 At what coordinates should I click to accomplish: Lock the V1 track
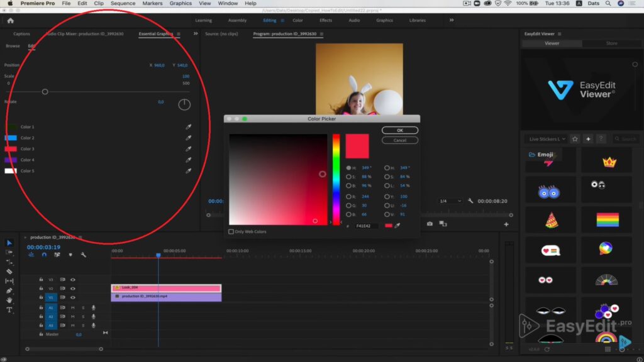pyautogui.click(x=41, y=297)
